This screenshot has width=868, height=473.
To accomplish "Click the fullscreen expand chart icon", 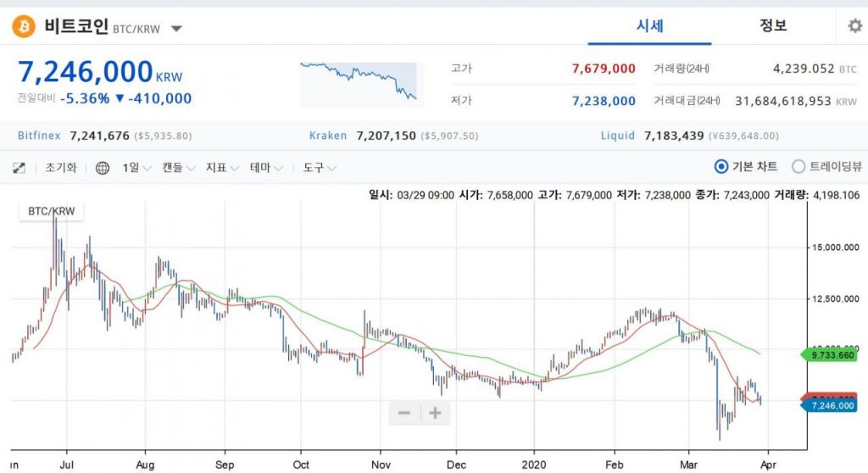I will [19, 168].
